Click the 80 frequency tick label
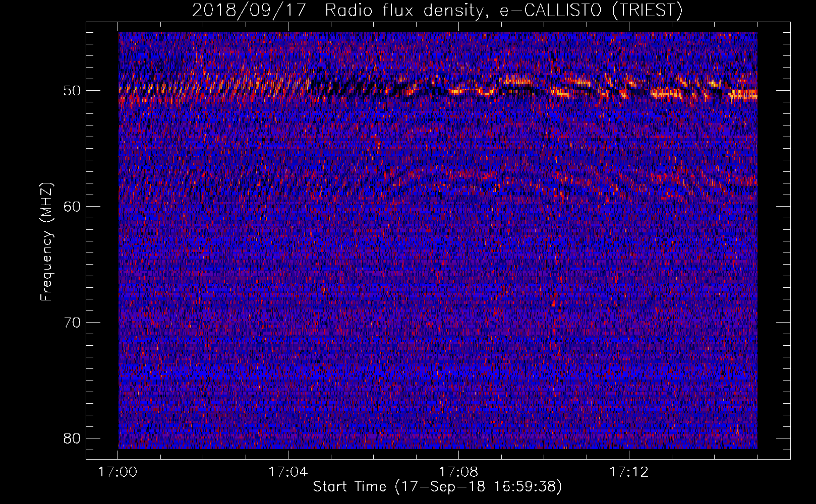The height and width of the screenshot is (504, 816). coord(72,438)
